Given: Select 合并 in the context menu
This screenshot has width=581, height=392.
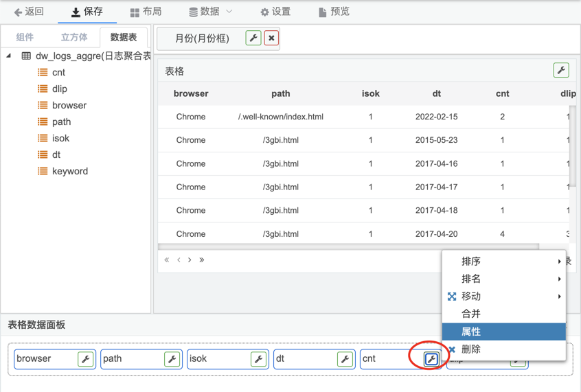Looking at the screenshot, I should tap(504, 314).
